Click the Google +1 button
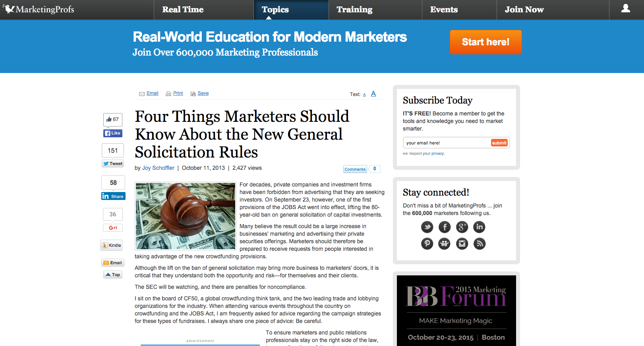Image resolution: width=644 pixels, height=346 pixels. tap(113, 228)
